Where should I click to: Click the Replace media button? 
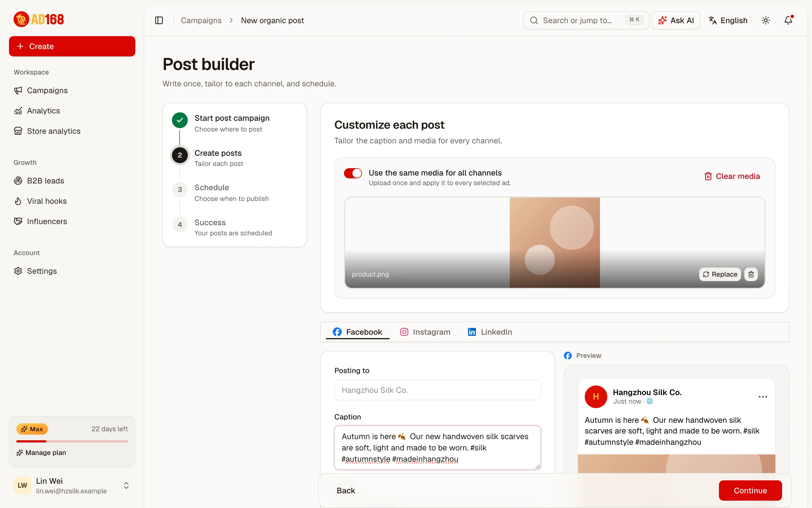720,275
